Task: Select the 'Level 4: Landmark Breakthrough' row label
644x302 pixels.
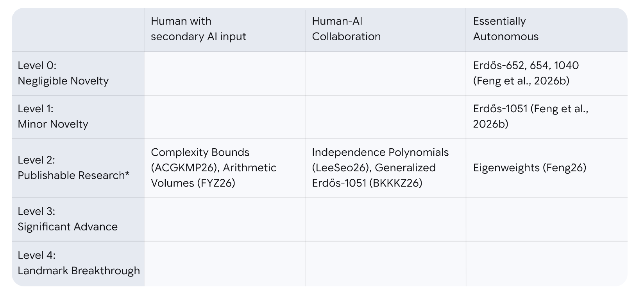Action: point(79,263)
